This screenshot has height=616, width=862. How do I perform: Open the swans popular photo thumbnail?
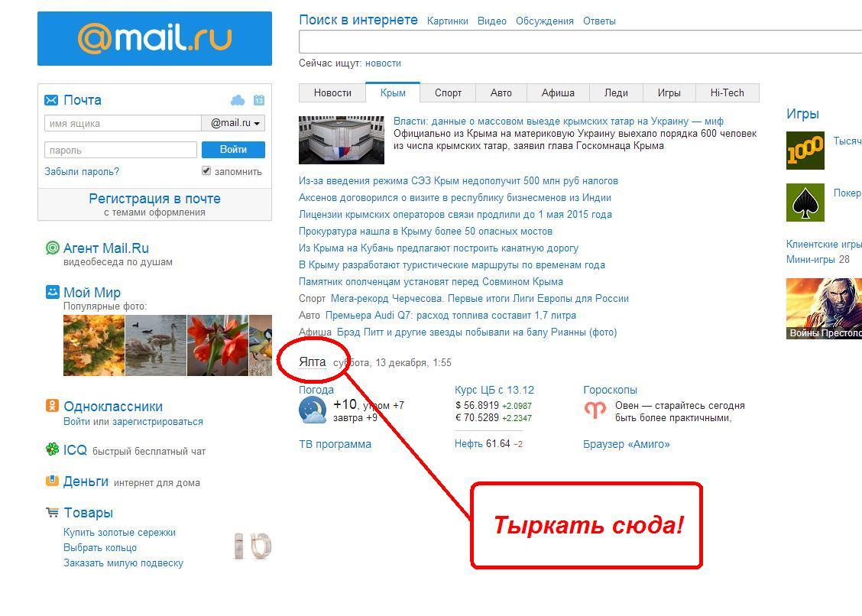tap(156, 345)
